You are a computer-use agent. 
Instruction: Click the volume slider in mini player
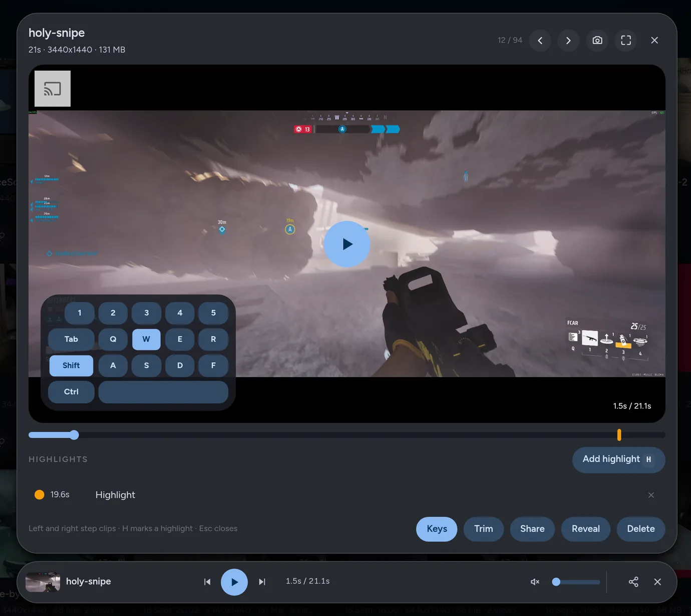tap(576, 582)
